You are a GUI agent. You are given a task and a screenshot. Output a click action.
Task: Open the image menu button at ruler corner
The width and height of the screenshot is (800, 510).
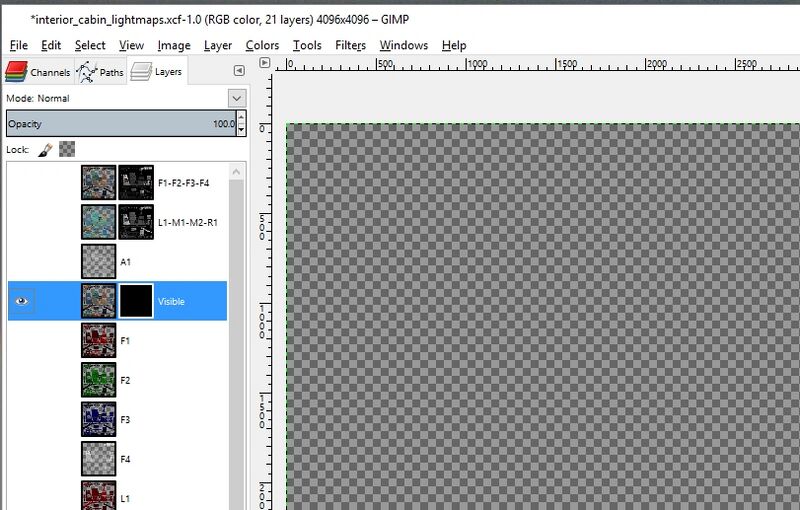(x=264, y=63)
